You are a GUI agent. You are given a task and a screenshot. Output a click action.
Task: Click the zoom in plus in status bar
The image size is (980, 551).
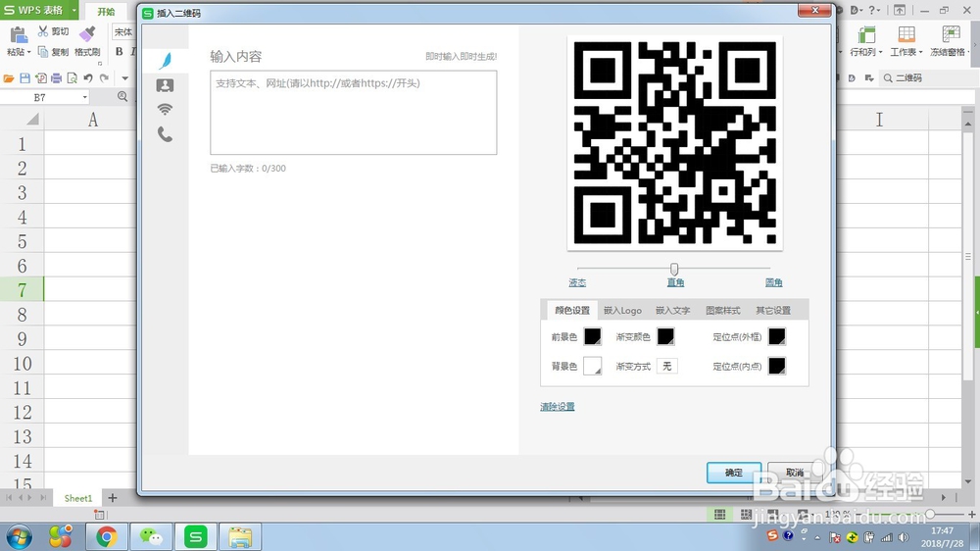pyautogui.click(x=972, y=514)
